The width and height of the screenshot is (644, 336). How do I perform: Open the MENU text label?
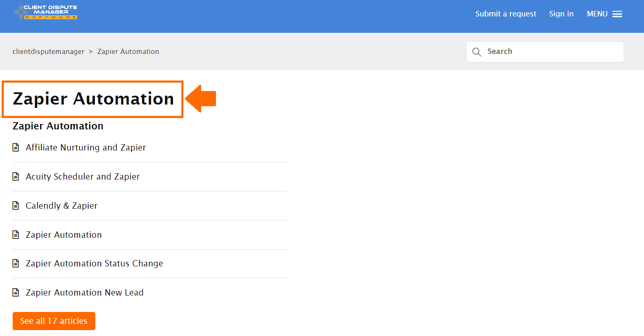pos(597,14)
